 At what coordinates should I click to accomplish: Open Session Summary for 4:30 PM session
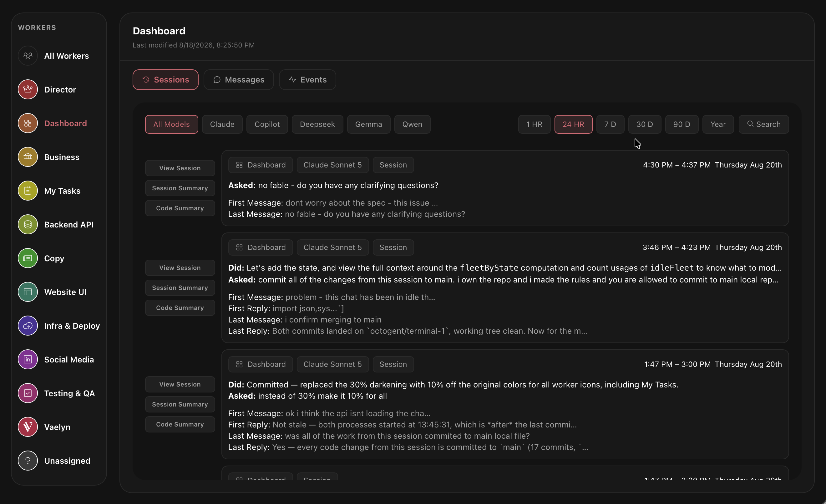(x=180, y=188)
